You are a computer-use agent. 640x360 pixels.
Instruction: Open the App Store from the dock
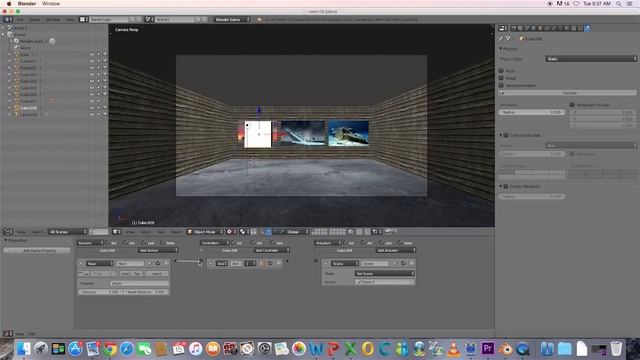coord(75,349)
